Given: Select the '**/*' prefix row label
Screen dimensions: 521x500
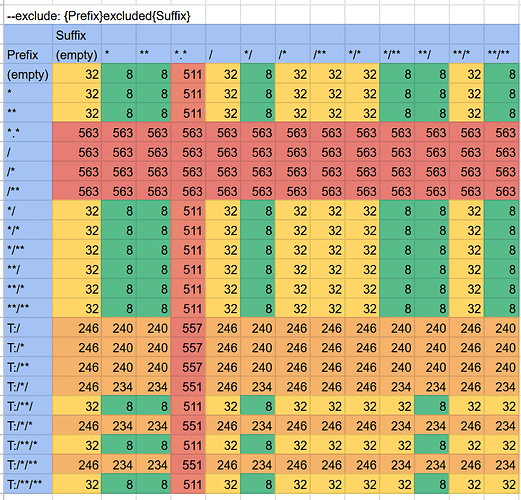Looking at the screenshot, I should coord(28,289).
